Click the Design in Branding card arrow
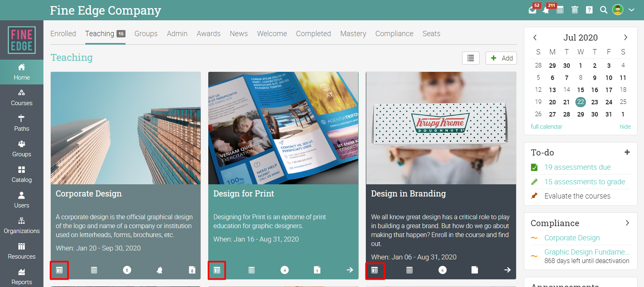The width and height of the screenshot is (644, 287). pos(507,270)
